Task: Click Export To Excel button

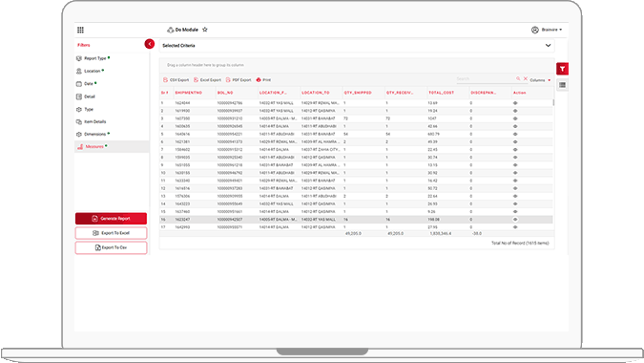Action: 111,233
